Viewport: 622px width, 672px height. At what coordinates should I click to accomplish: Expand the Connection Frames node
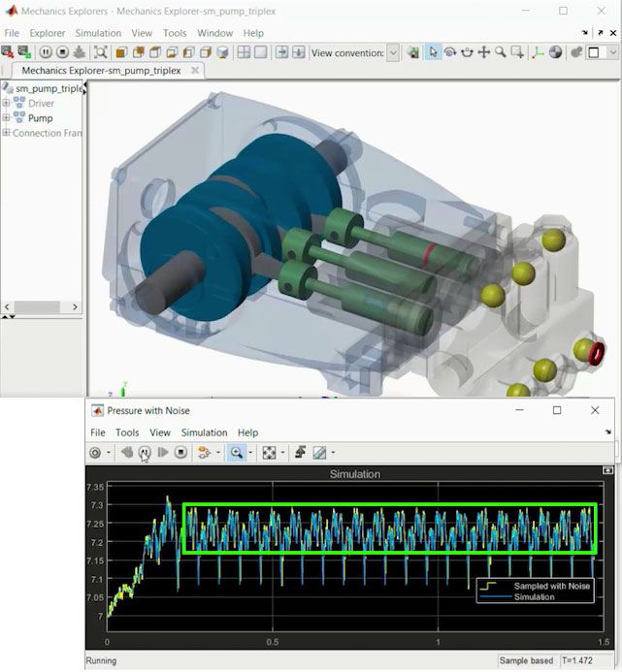pyautogui.click(x=6, y=133)
